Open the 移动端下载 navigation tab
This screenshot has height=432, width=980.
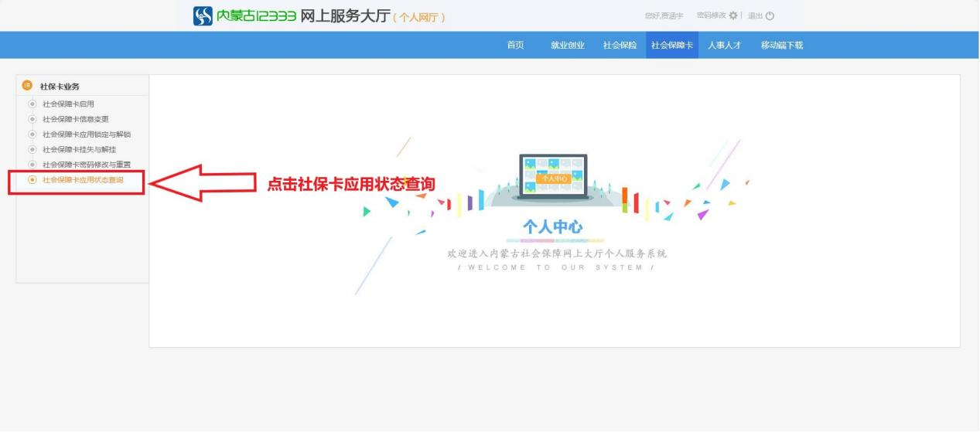(x=781, y=45)
